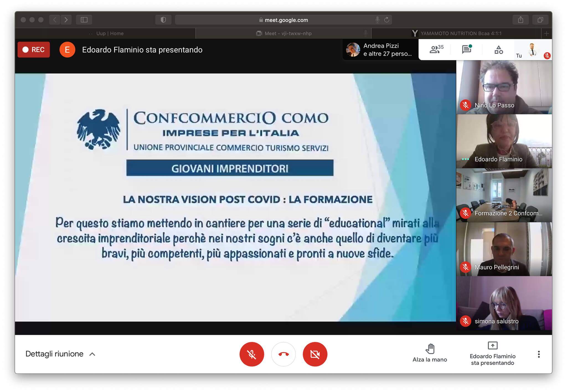Click the Safari sidebar icon
567x392 pixels.
(x=84, y=20)
